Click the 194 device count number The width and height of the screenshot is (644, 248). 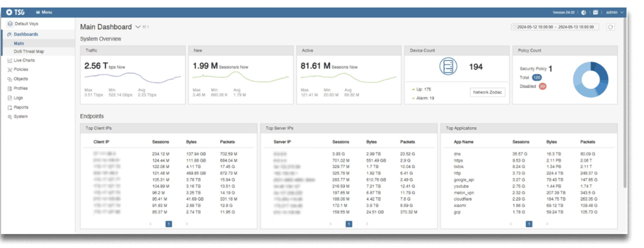click(x=475, y=67)
